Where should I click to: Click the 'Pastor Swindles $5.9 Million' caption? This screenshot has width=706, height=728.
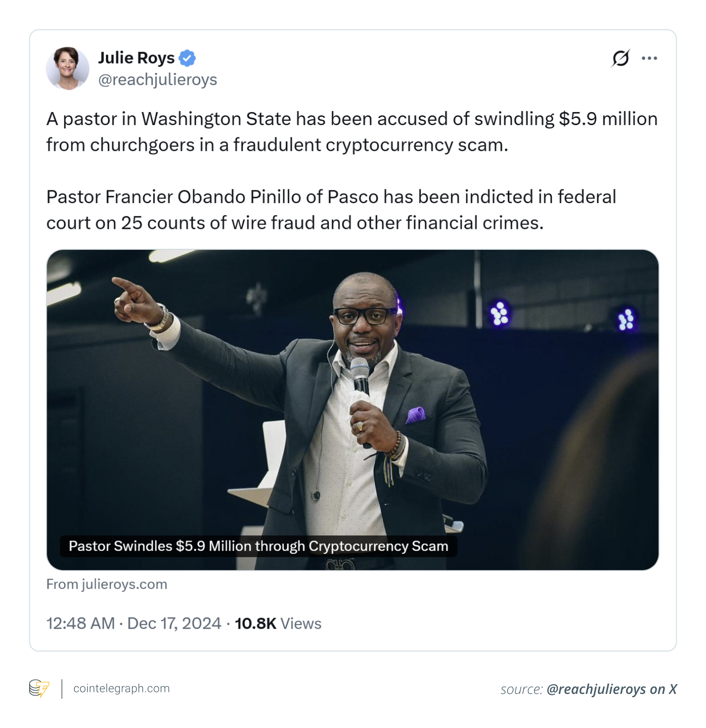[x=258, y=546]
